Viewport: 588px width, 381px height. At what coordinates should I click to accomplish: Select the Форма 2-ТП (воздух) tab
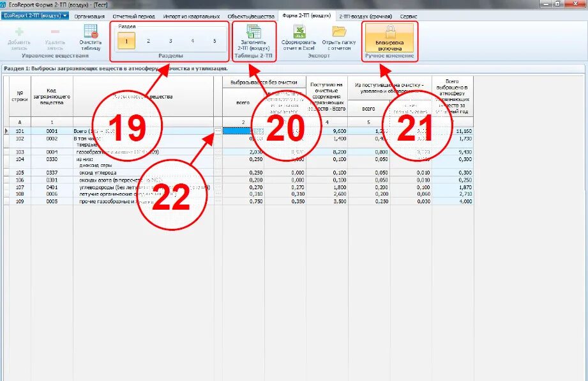[306, 16]
